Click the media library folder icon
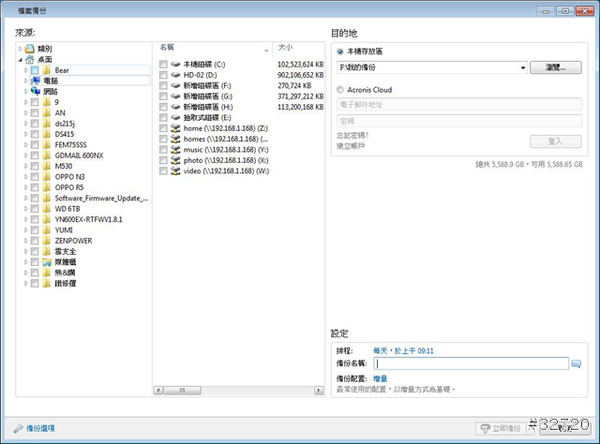The height and width of the screenshot is (444, 600). [x=47, y=262]
